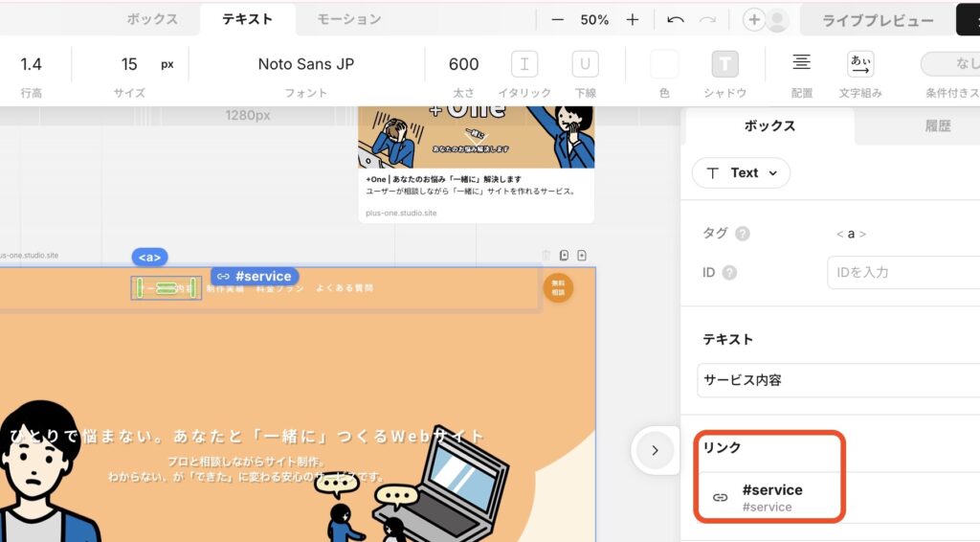Image resolution: width=980 pixels, height=542 pixels.
Task: Click the <a> tag badge on canvas
Action: tap(149, 257)
